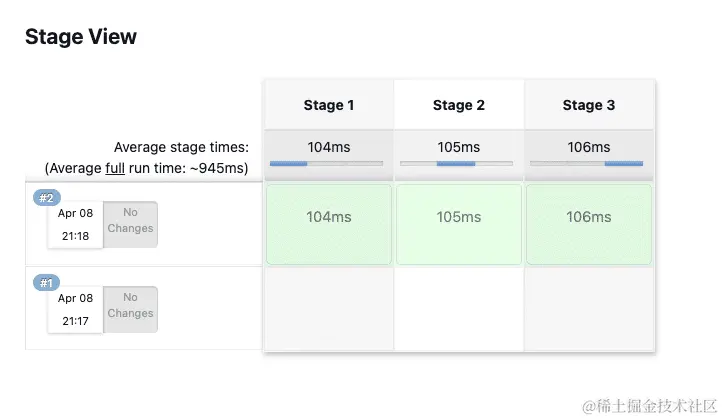Open build #2 green Stage 2 cell

pos(459,224)
